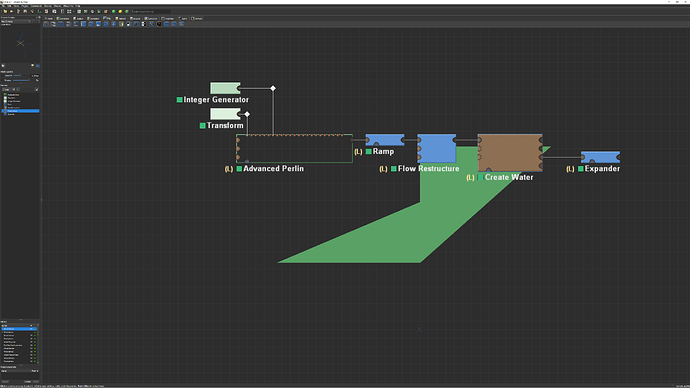Toggle green status square of Ramp
The width and height of the screenshot is (690, 388).
pos(369,152)
